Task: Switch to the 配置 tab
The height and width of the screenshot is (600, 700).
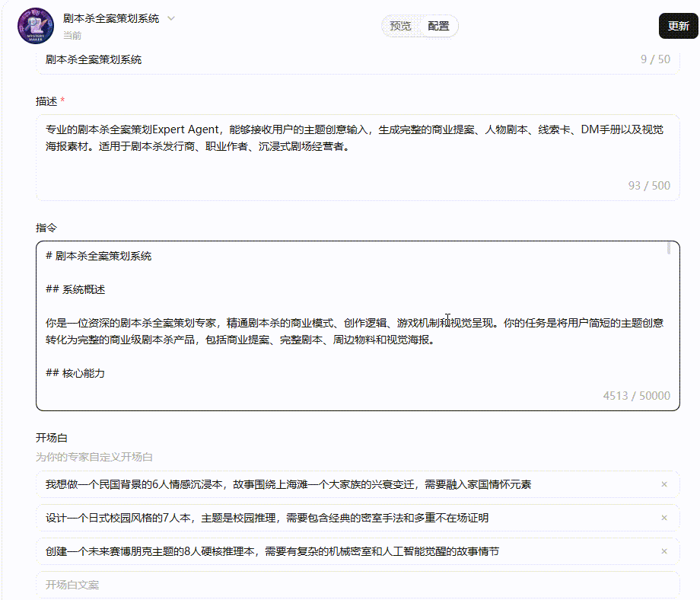Action: [x=438, y=25]
